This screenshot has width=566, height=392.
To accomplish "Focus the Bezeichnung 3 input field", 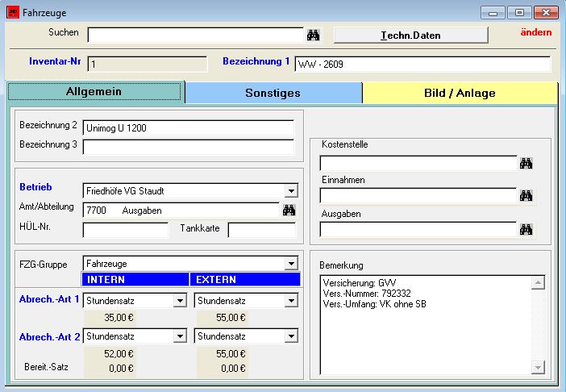I will 189,147.
